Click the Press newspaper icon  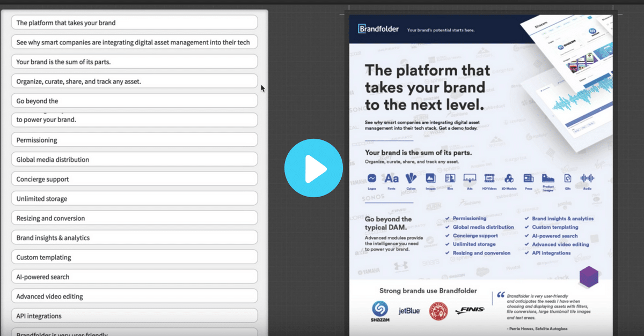click(528, 178)
